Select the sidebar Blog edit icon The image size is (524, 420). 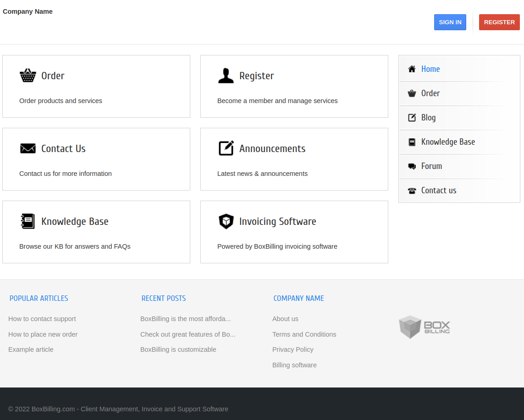411,117
